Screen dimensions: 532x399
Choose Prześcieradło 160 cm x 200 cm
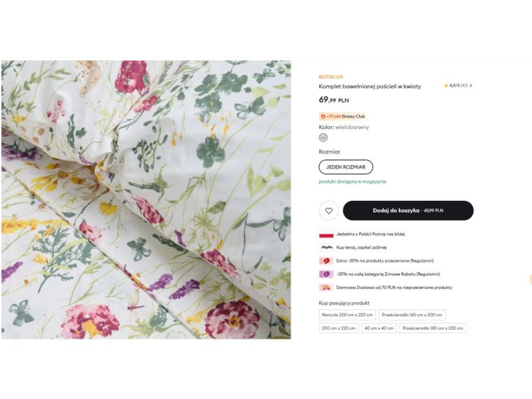[412, 315]
